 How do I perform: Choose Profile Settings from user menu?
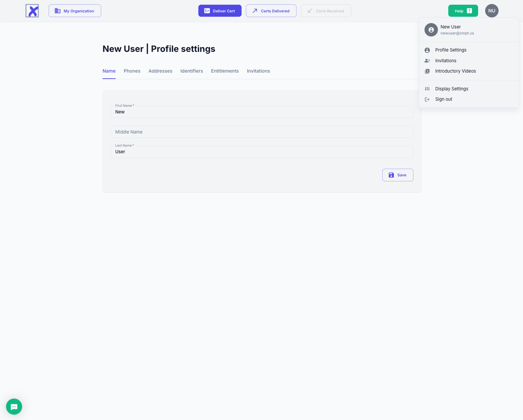[x=451, y=50]
